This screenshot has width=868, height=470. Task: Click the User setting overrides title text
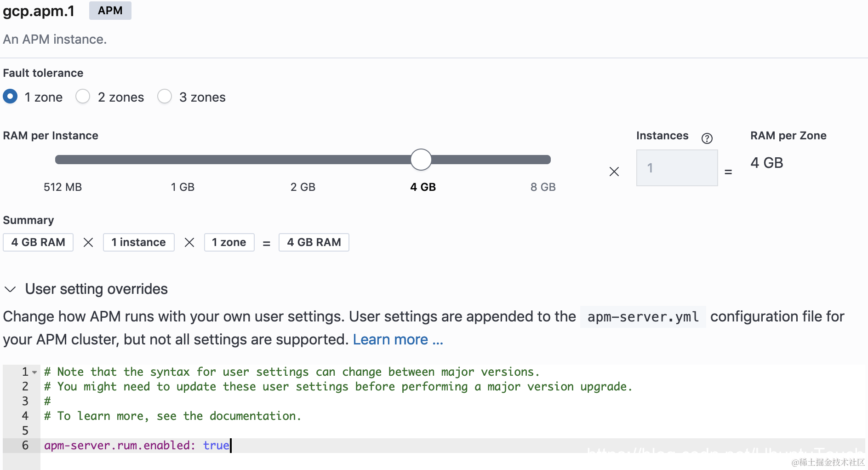pos(97,289)
